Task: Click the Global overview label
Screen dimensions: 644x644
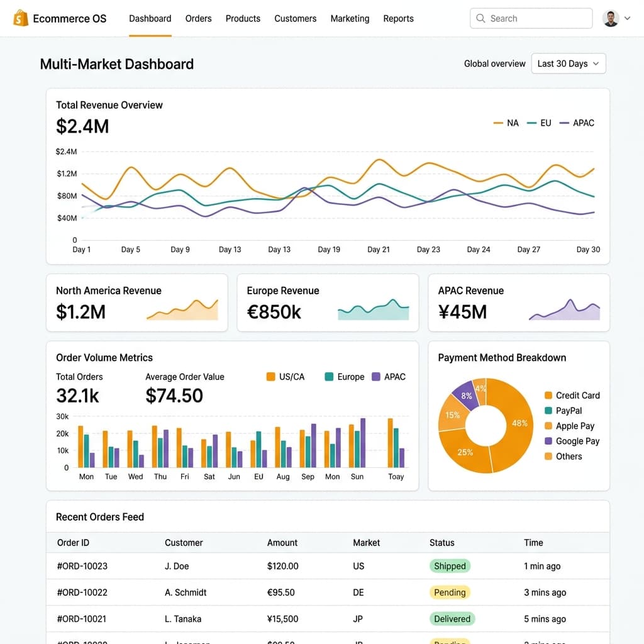Action: click(x=494, y=64)
